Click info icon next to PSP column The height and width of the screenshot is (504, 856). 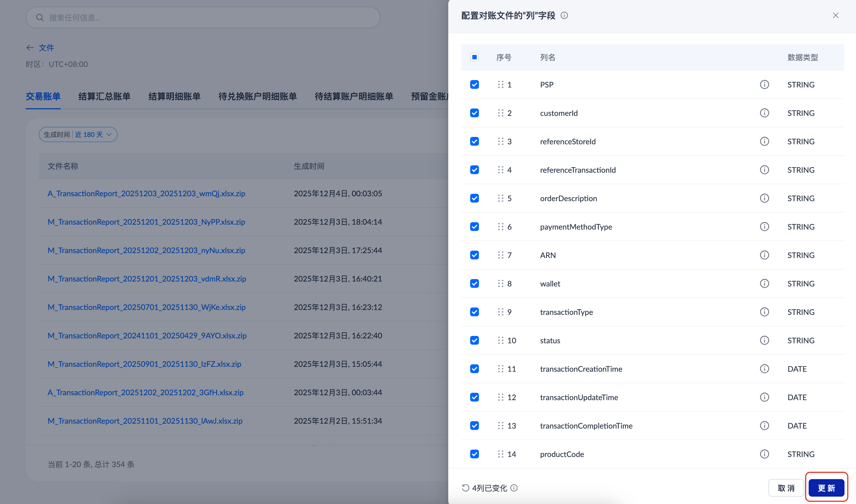coord(764,84)
